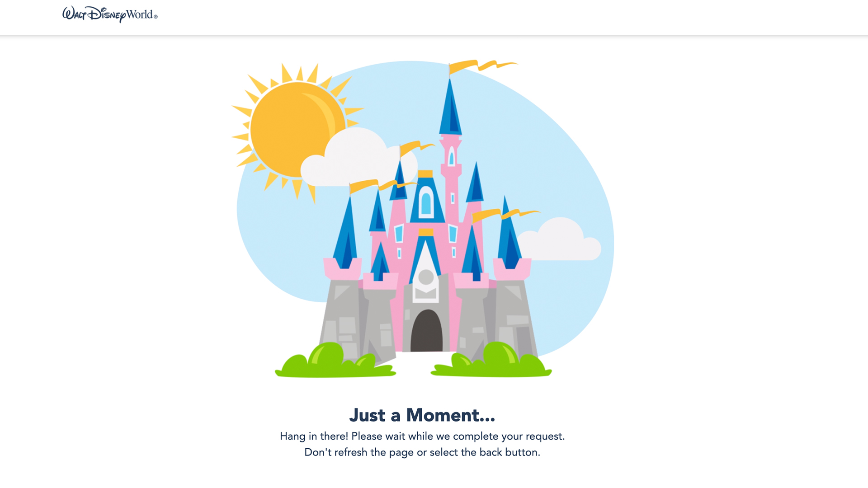Click the "Don't refresh the page" text line
The image size is (868, 488).
click(422, 452)
